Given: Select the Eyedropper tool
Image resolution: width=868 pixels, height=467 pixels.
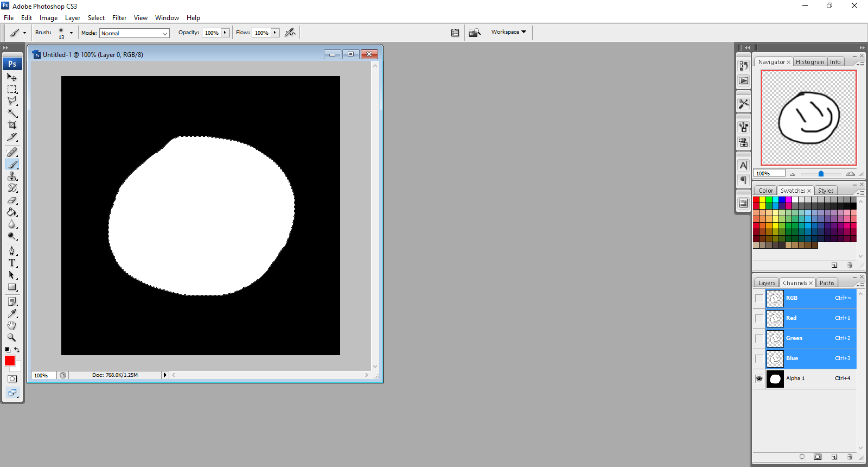Looking at the screenshot, I should point(12,313).
